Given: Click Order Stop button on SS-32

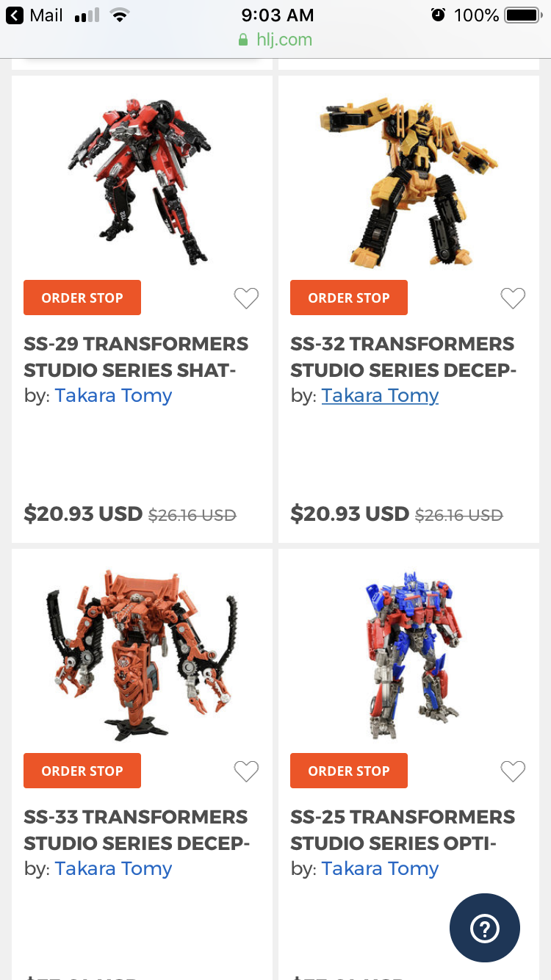Looking at the screenshot, I should 349,298.
